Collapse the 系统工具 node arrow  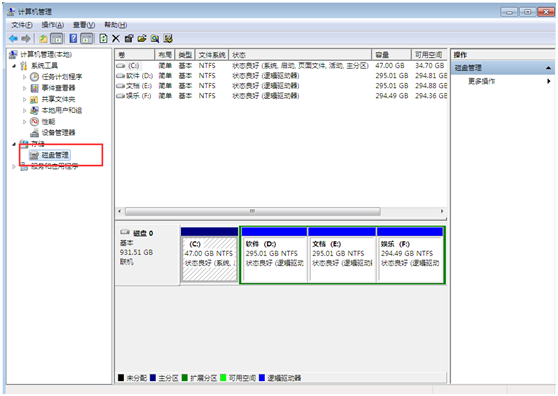click(x=14, y=66)
